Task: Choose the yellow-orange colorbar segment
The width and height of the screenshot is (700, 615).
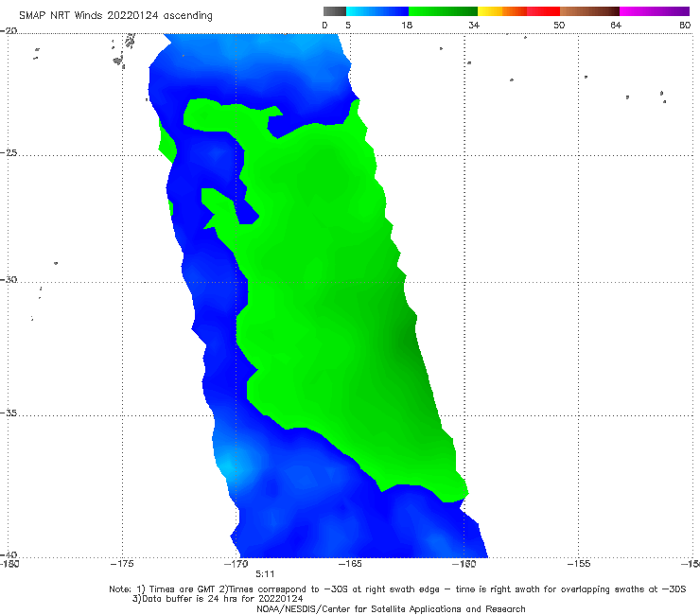Action: coord(502,11)
